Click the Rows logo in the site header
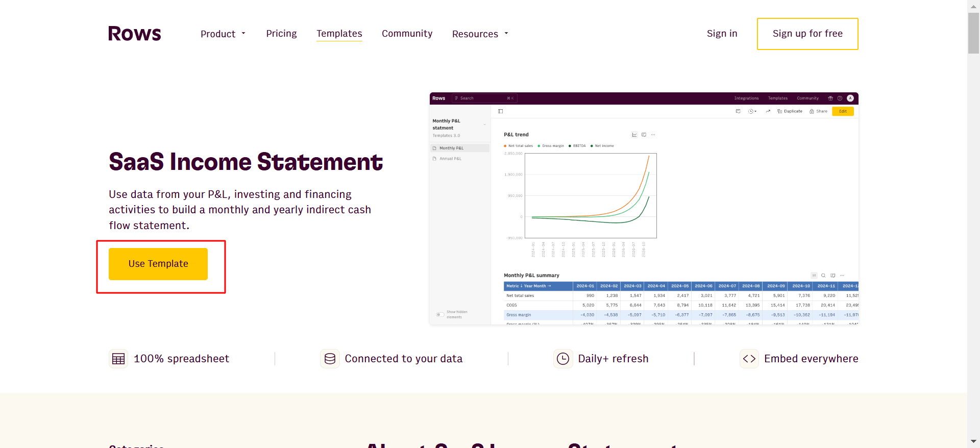 (x=135, y=34)
